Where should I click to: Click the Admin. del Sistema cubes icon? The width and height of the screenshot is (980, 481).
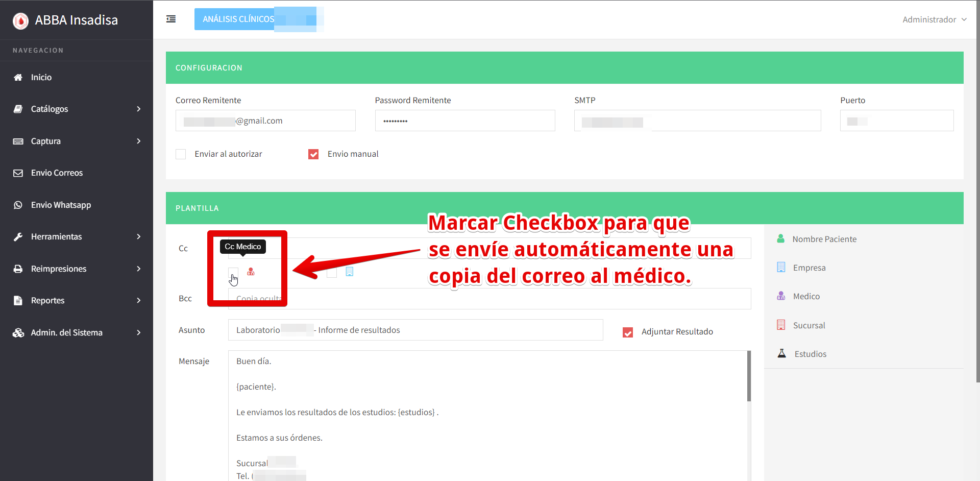pyautogui.click(x=18, y=333)
